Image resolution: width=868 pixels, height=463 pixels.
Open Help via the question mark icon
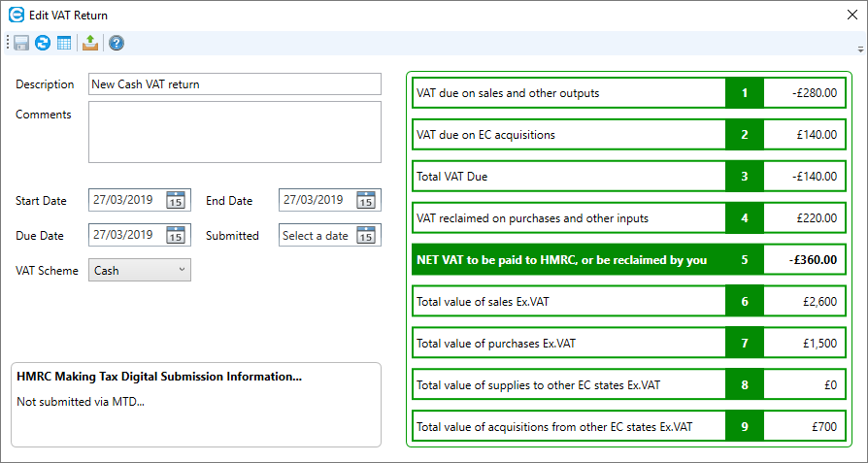pos(117,43)
